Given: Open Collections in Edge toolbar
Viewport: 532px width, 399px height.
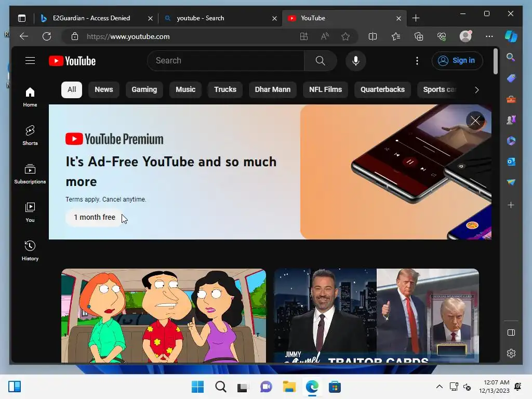Looking at the screenshot, I should point(419,37).
